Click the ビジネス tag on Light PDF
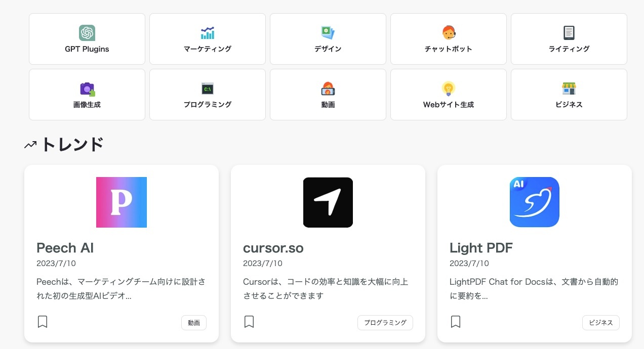644x349 pixels. (601, 323)
